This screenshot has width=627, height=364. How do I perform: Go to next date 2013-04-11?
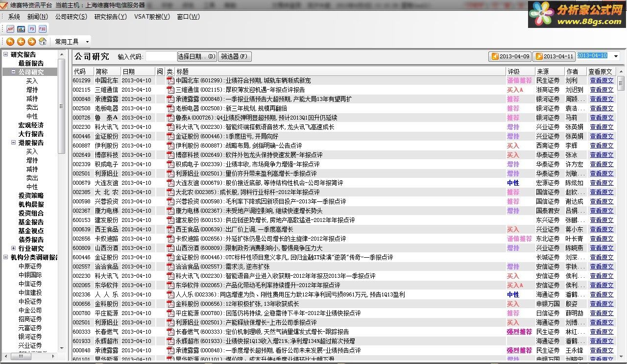tap(554, 56)
